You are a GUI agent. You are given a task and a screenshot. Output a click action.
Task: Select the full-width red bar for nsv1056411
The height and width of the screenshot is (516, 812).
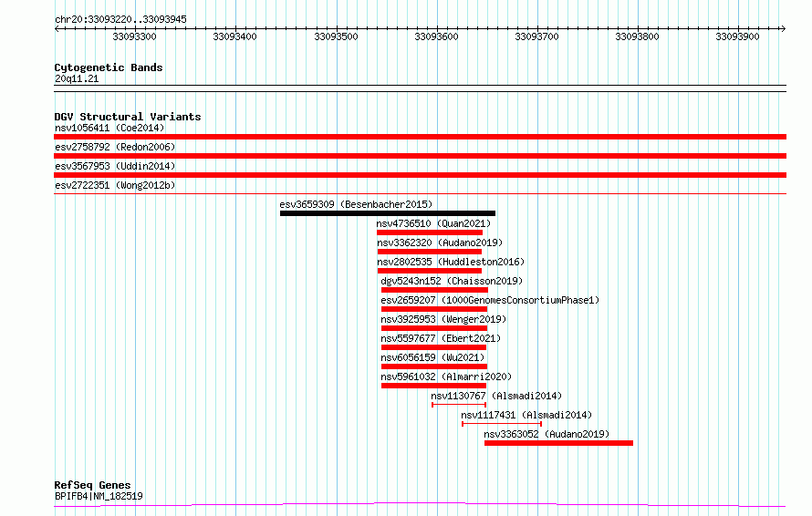pos(420,137)
